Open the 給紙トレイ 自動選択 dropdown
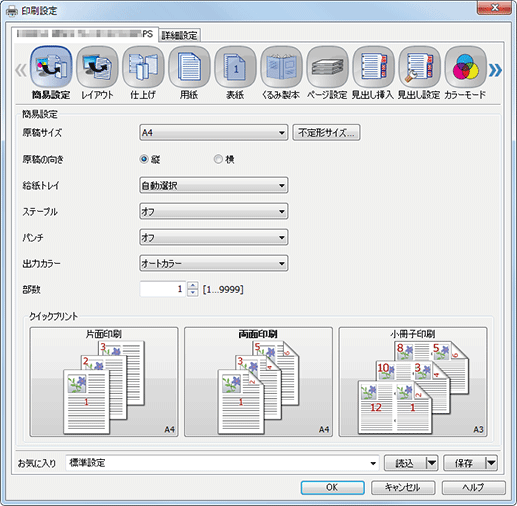The image size is (517, 506). tap(213, 185)
